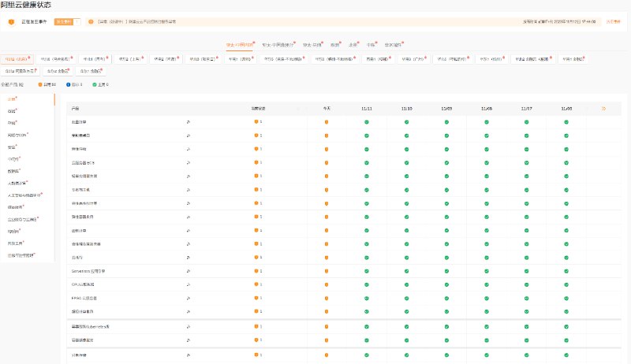Open the 网络与CDN category in the left sidebar

point(17,136)
